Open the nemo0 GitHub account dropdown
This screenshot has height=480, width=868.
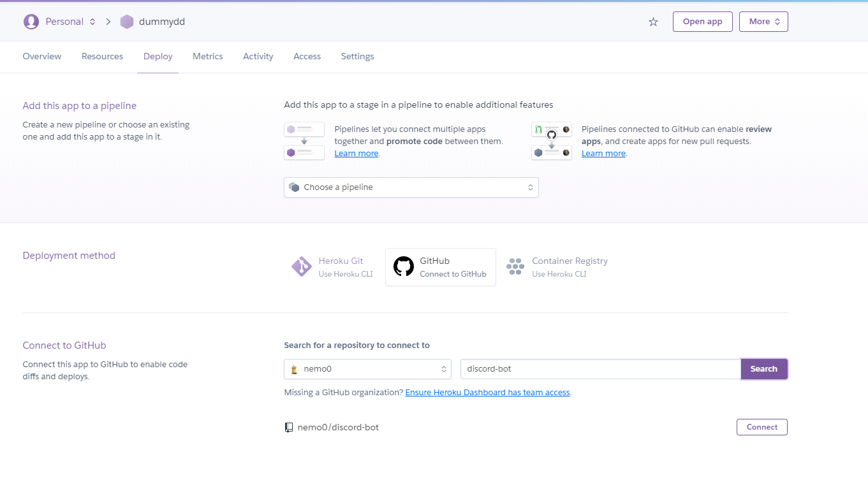367,369
